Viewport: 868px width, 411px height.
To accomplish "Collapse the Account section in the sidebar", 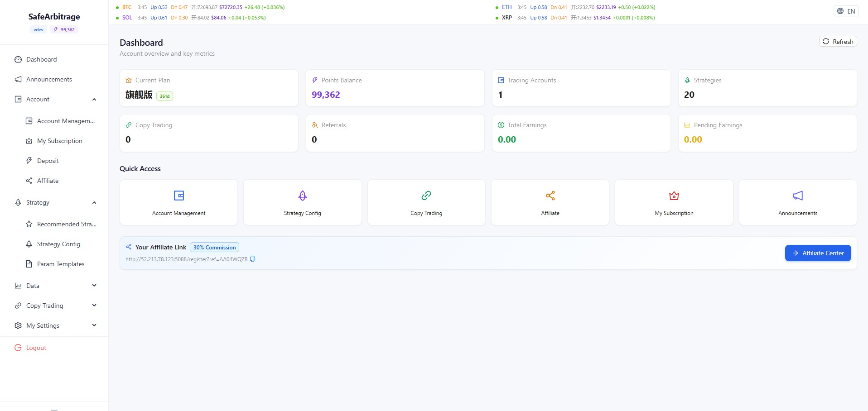I will coord(94,99).
